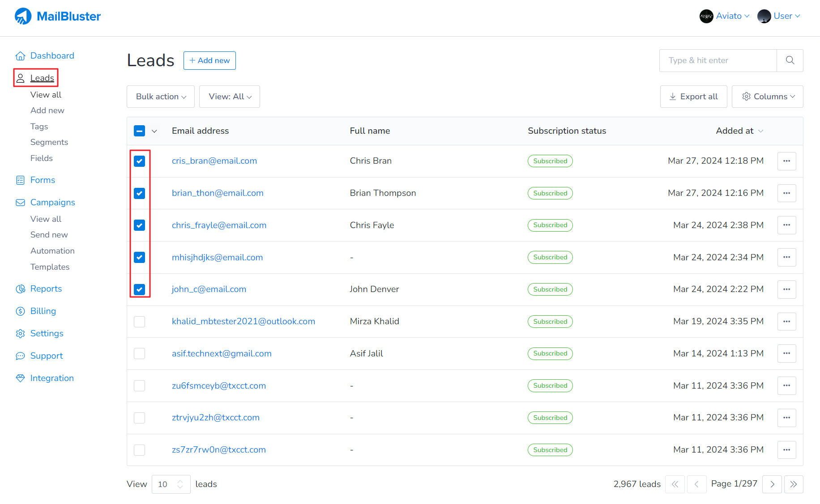Image resolution: width=820 pixels, height=504 pixels.
Task: Open the Dashboard home icon
Action: [20, 56]
